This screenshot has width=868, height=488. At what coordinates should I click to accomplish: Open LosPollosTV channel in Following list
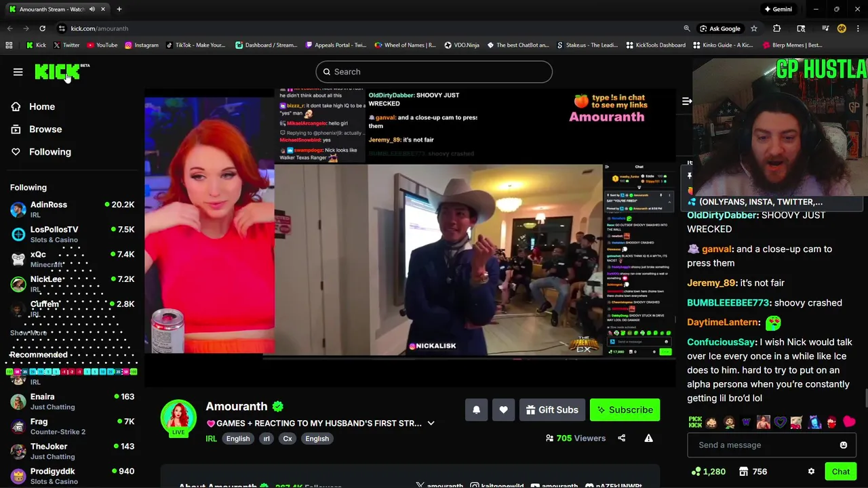[72, 235]
